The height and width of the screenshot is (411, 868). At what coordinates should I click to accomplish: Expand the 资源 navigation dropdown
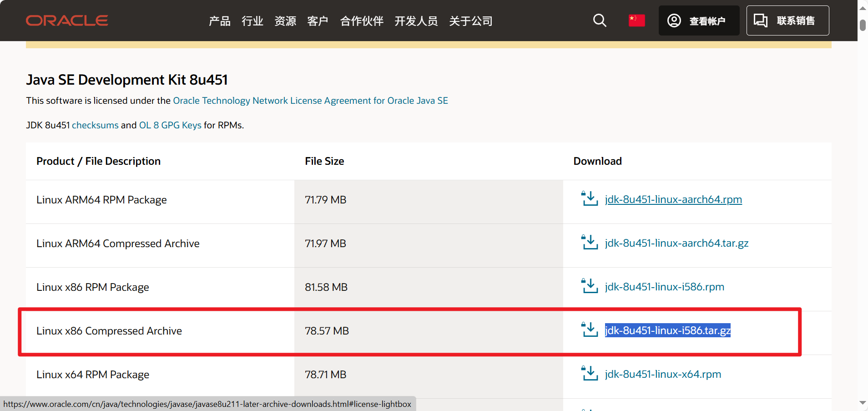coord(285,21)
